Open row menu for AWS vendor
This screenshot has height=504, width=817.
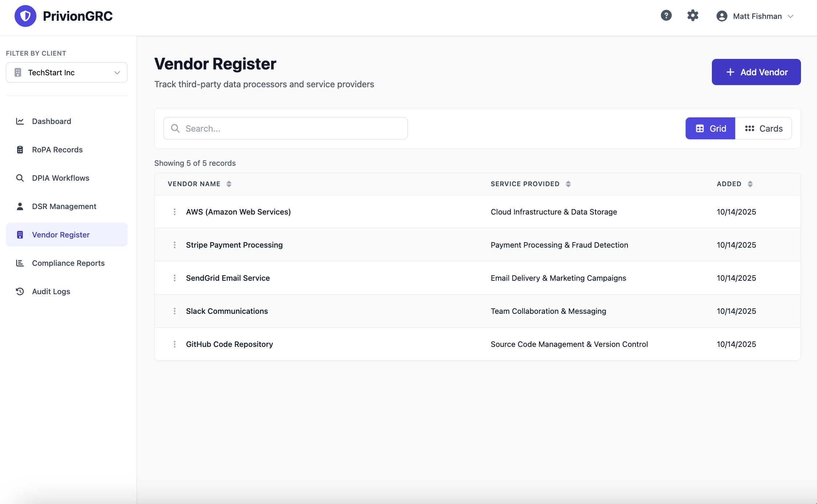point(175,212)
